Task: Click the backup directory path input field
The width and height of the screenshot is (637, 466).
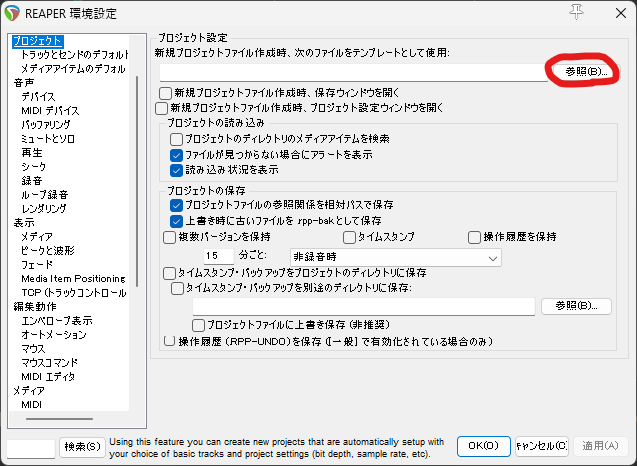Action: click(364, 306)
